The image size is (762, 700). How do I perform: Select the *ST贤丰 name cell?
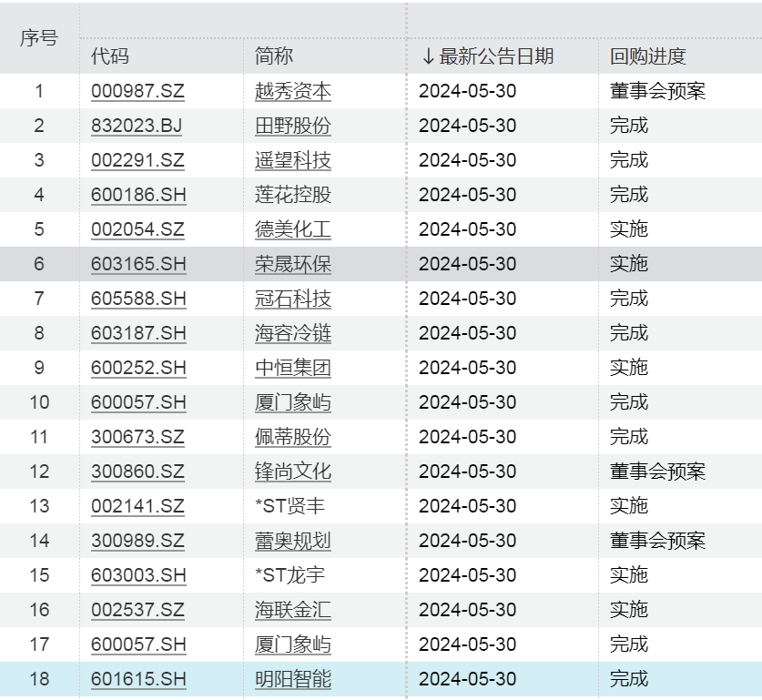(290, 506)
